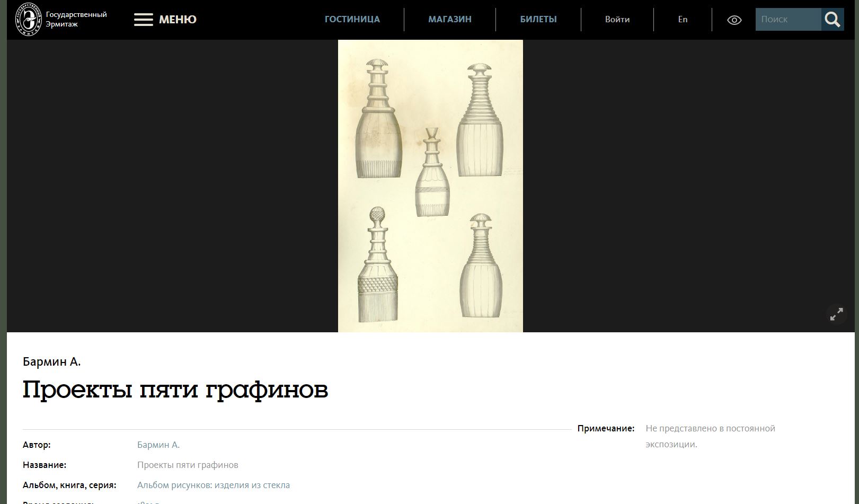Open the decanter drawing image
Viewport: 859px width, 504px height.
pos(430,186)
